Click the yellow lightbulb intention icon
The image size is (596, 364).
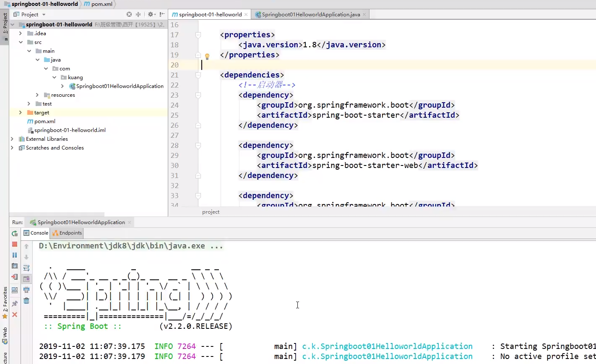(207, 56)
